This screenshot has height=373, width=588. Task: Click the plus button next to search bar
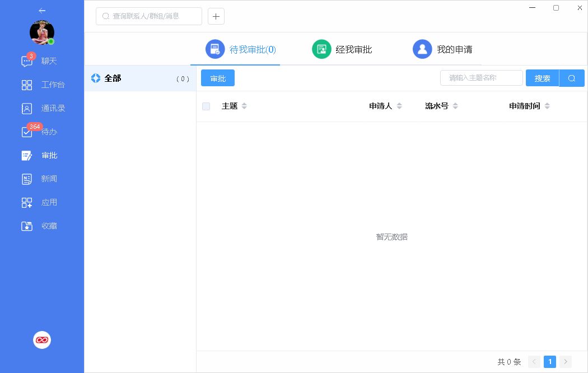pos(216,16)
